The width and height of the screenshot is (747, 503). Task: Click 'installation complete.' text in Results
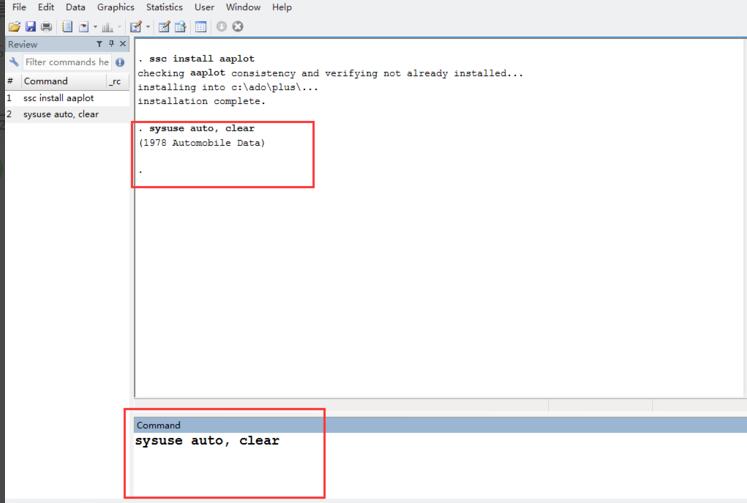(x=201, y=101)
